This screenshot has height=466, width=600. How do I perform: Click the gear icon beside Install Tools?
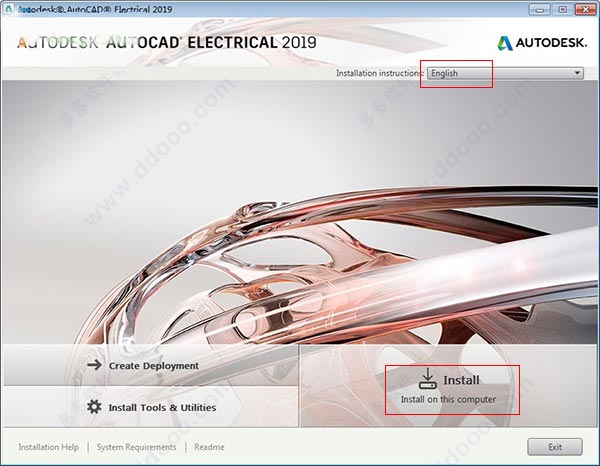pos(94,406)
